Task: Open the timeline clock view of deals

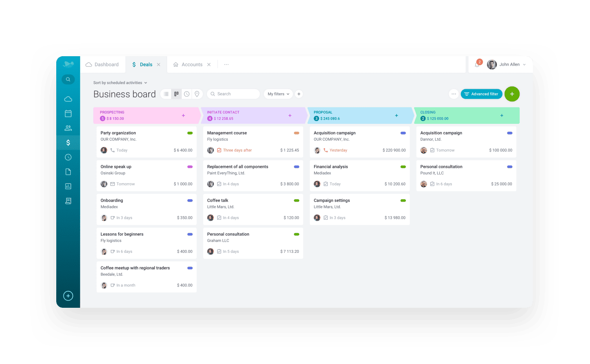Action: (187, 94)
